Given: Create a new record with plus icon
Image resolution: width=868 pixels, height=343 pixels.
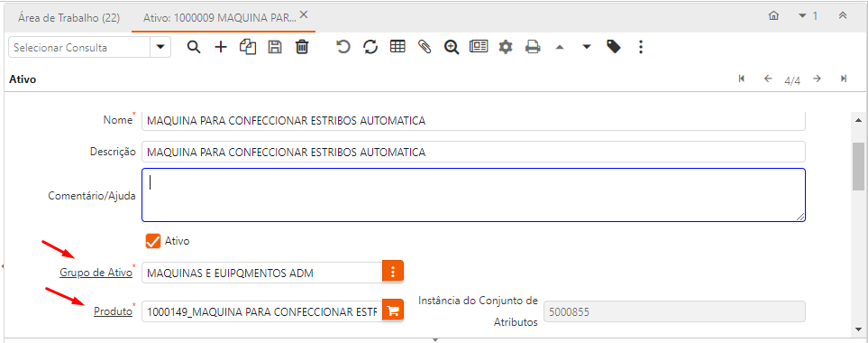Looking at the screenshot, I should [x=221, y=47].
